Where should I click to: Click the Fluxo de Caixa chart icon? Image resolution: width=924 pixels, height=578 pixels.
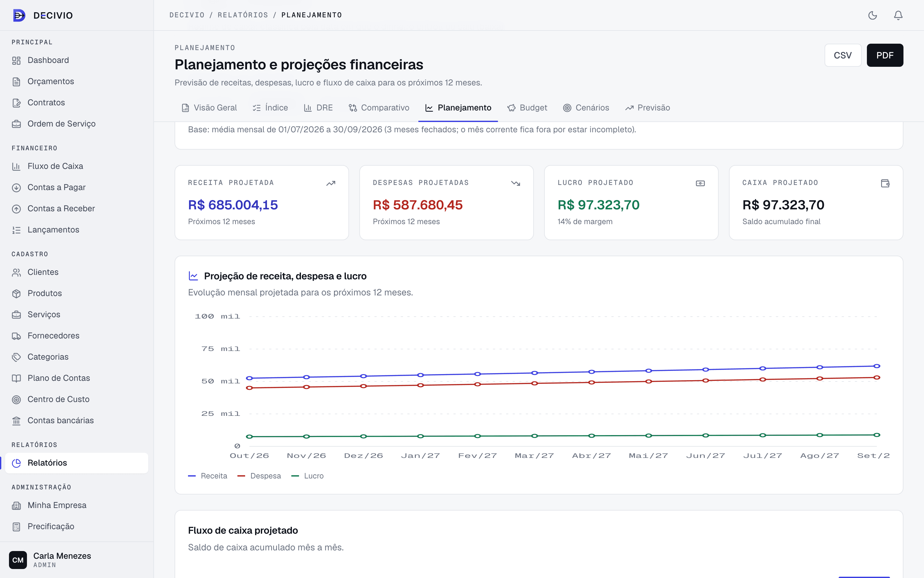point(16,166)
